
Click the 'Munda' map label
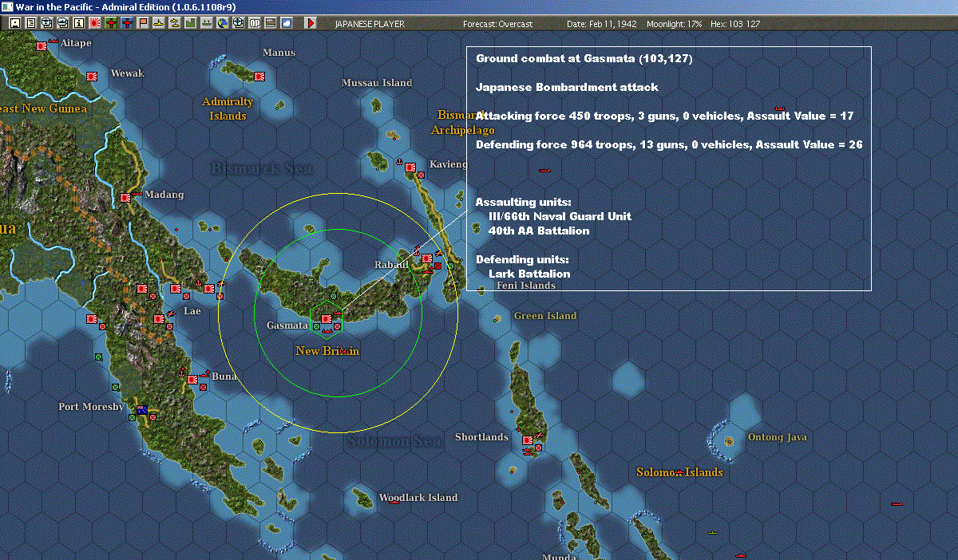point(559,557)
